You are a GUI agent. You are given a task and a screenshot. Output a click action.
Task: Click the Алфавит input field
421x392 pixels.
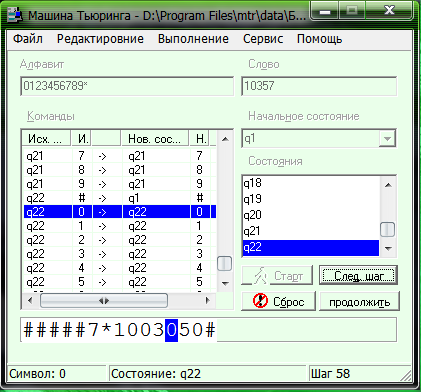point(127,86)
